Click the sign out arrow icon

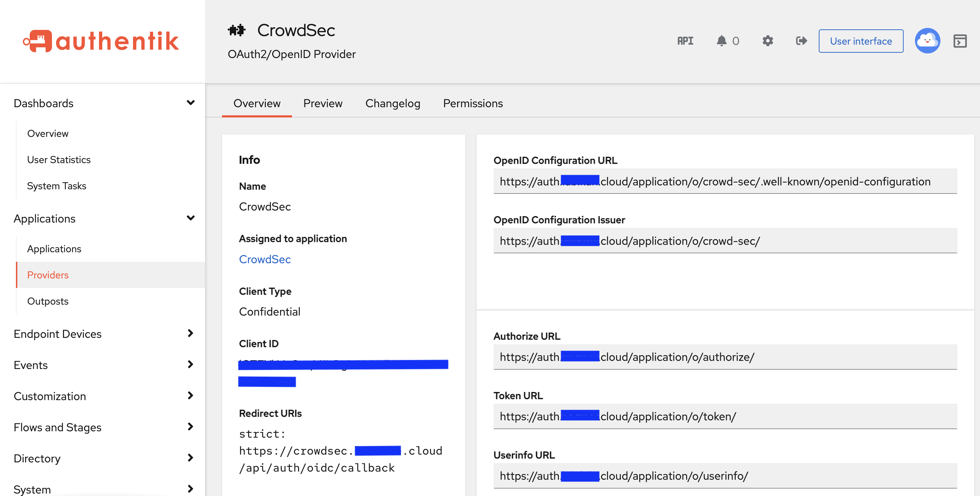(x=801, y=41)
